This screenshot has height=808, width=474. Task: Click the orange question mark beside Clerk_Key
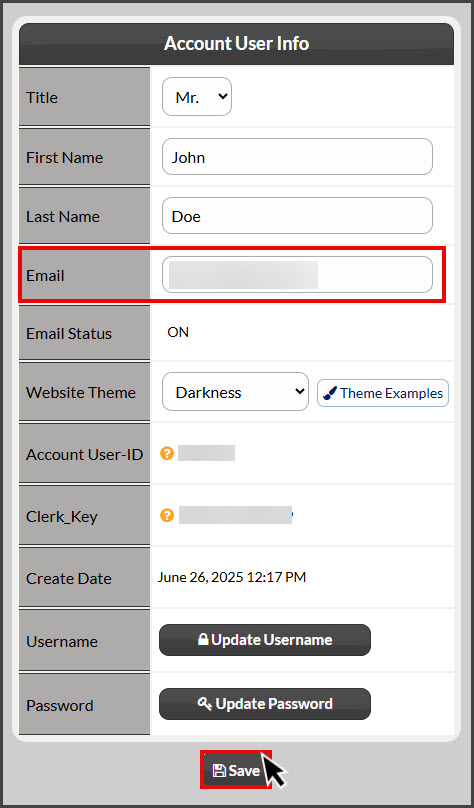coord(166,515)
